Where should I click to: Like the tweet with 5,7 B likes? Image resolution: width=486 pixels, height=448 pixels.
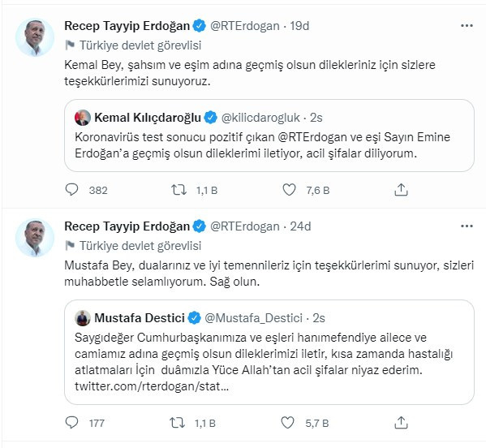(287, 423)
